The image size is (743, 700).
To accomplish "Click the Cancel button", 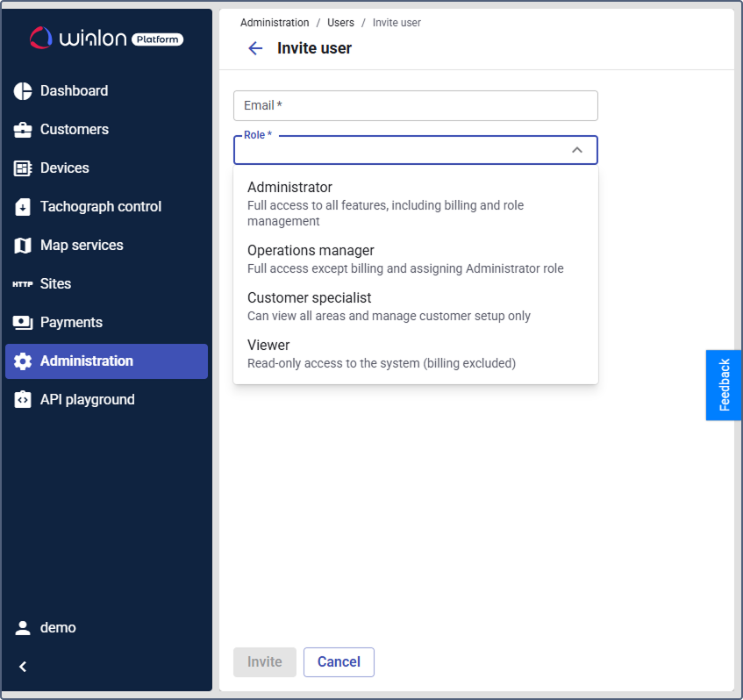I will coord(339,662).
